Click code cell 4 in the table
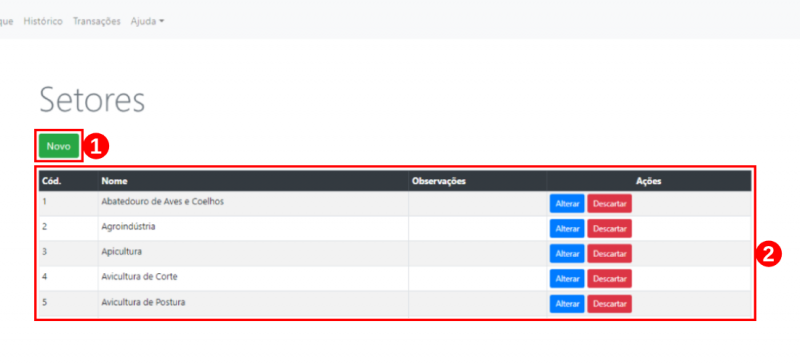 pos(68,279)
